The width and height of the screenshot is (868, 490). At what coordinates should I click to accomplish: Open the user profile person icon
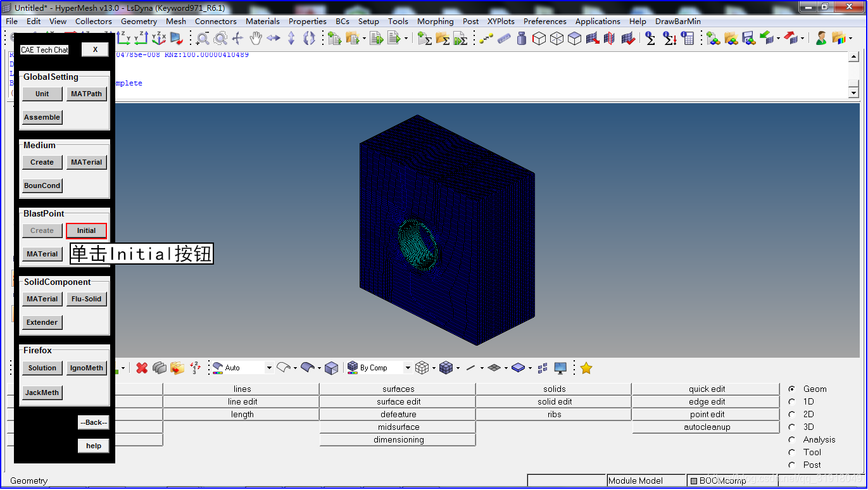pos(821,39)
